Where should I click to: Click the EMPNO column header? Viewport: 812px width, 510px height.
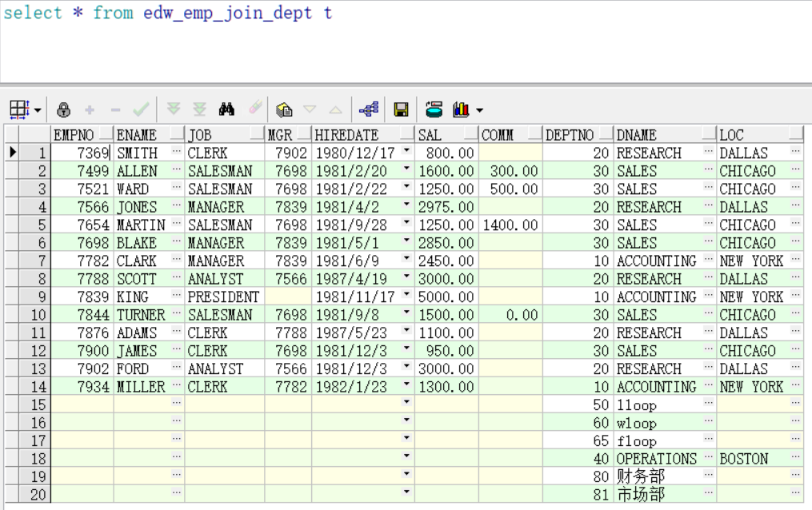82,135
